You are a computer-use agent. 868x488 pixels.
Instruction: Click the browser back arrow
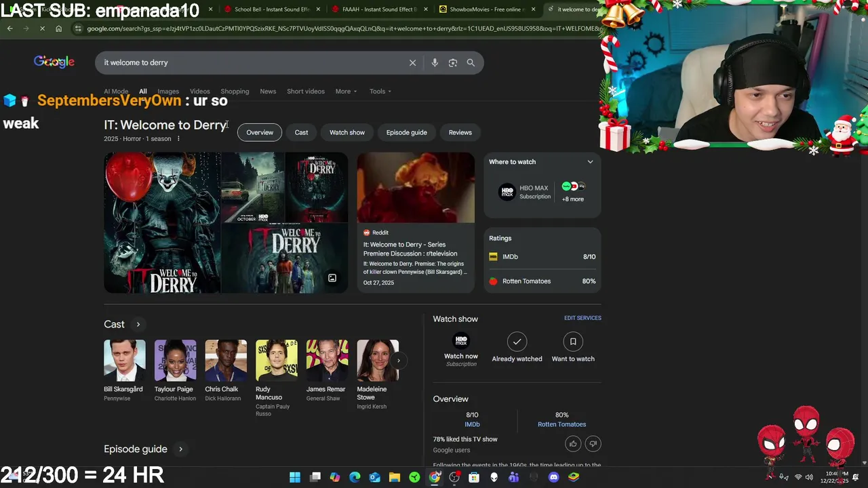click(x=9, y=28)
